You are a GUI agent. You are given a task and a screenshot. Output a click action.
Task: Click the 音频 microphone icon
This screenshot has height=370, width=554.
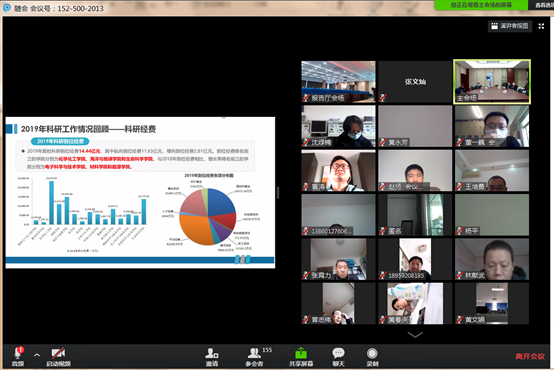point(18,353)
